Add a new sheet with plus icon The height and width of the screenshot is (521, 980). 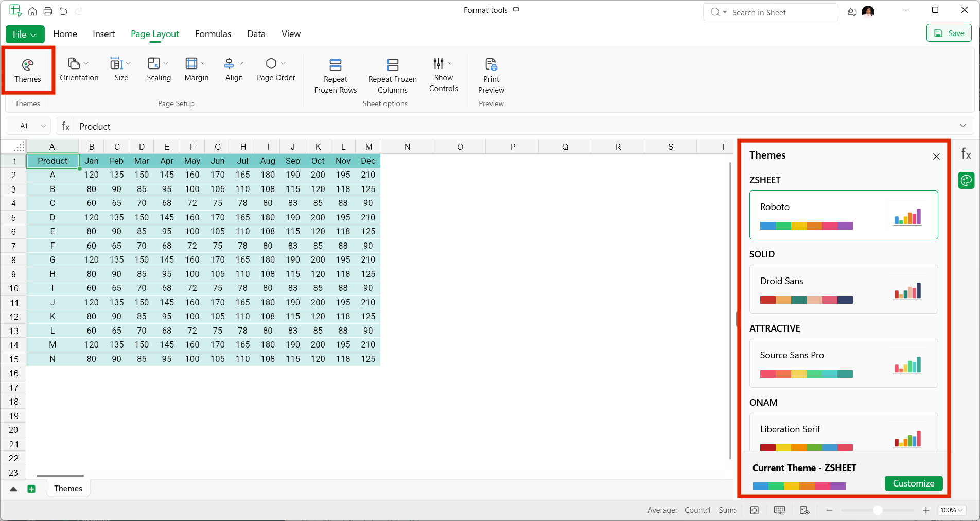point(31,489)
